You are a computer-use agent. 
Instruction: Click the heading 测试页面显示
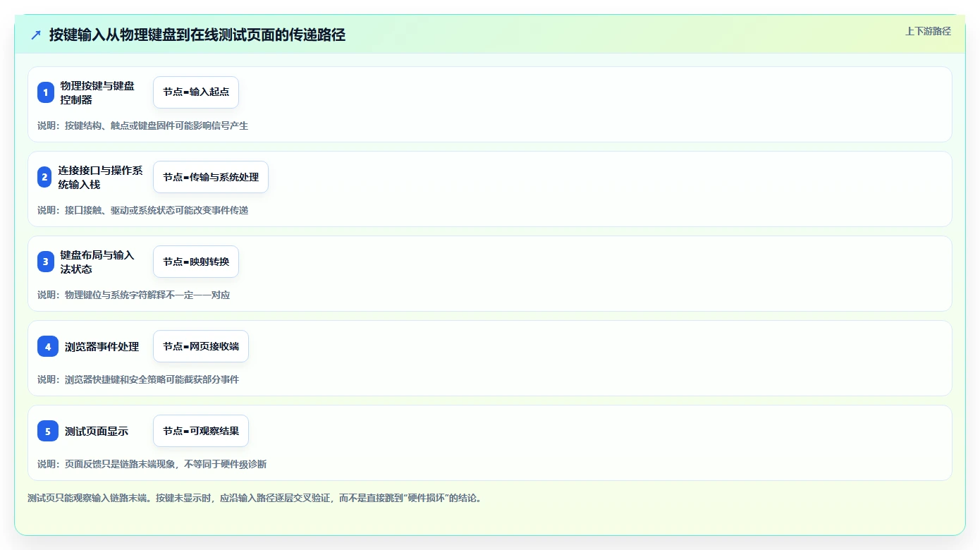tap(97, 431)
